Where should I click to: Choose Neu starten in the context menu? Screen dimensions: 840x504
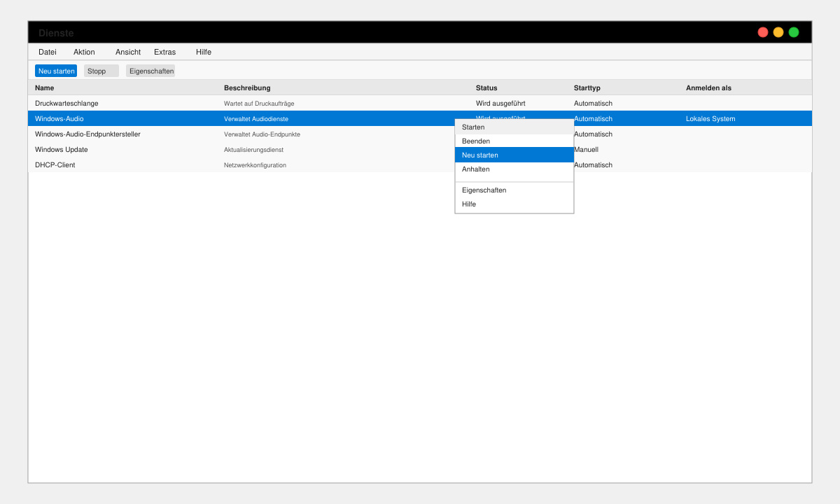[514, 155]
